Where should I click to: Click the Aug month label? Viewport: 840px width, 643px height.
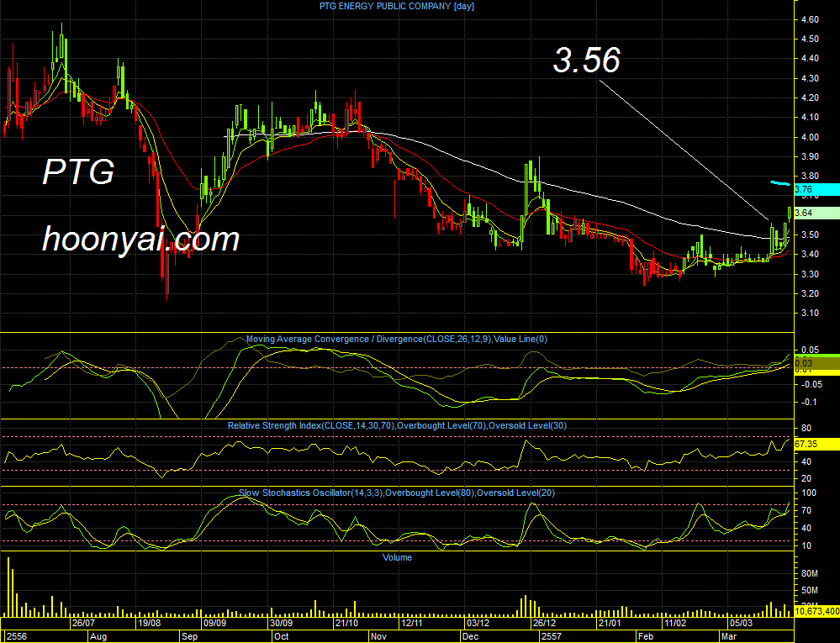(x=98, y=636)
